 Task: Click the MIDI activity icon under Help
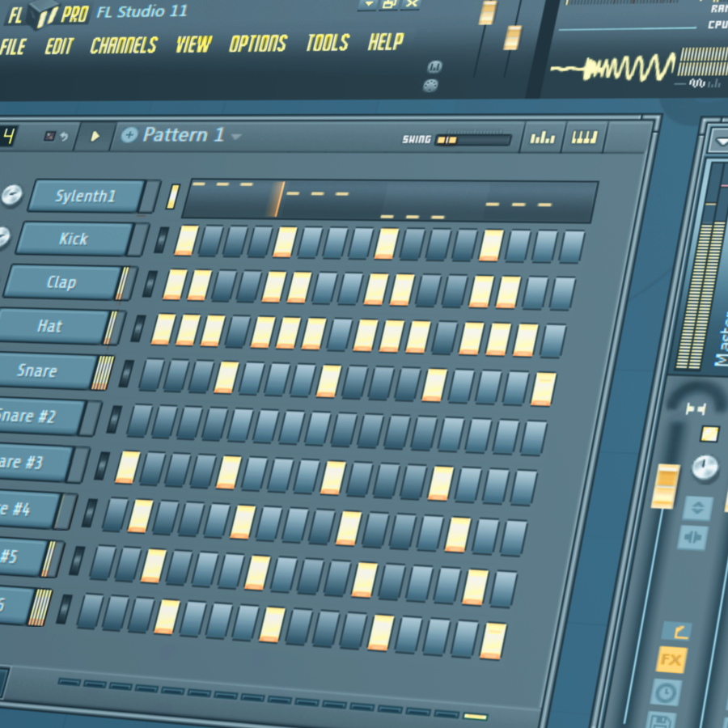(x=434, y=67)
